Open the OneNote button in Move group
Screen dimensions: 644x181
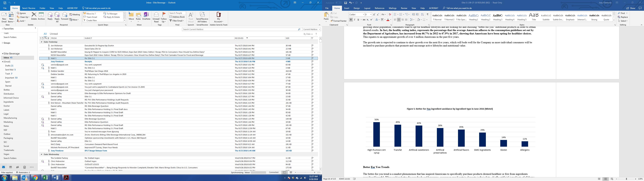tap(146, 16)
